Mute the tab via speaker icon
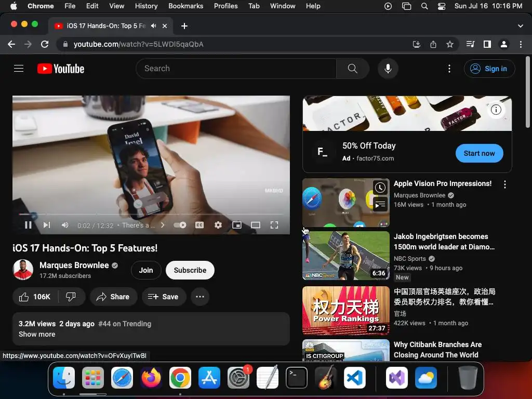532x399 pixels. tap(154, 26)
